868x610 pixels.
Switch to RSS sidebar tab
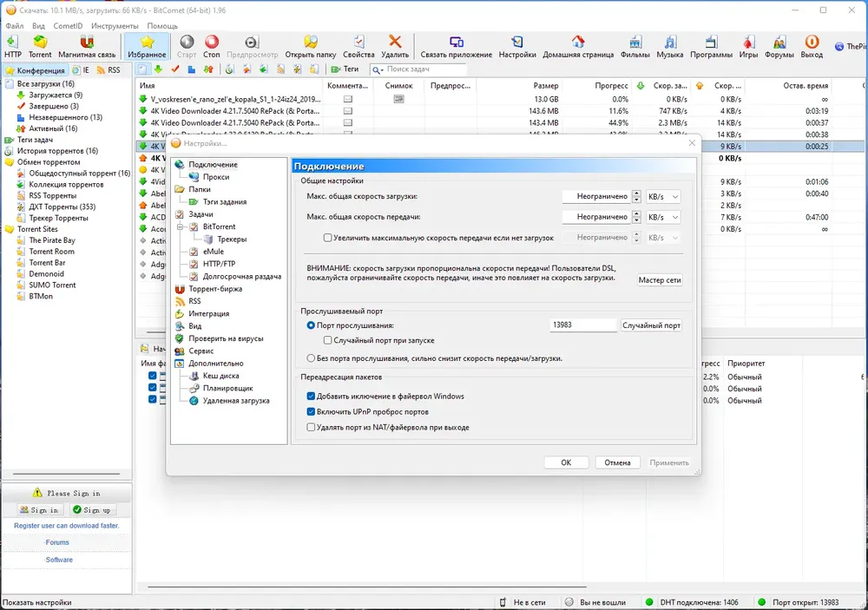click(108, 70)
